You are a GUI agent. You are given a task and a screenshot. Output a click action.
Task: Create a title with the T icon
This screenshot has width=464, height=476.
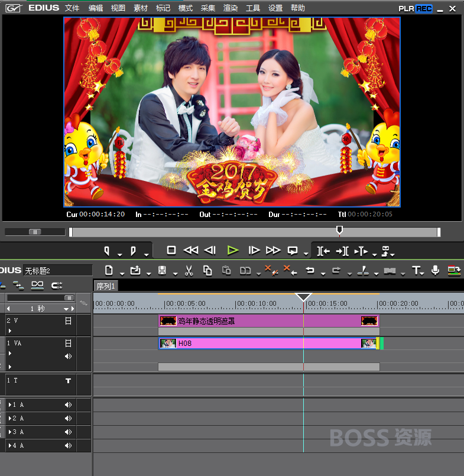pos(416,270)
